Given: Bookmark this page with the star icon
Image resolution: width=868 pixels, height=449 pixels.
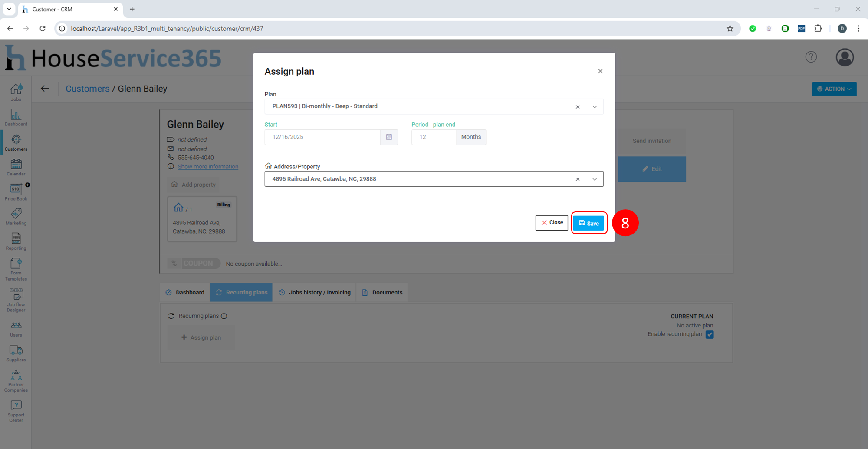Looking at the screenshot, I should pos(730,29).
